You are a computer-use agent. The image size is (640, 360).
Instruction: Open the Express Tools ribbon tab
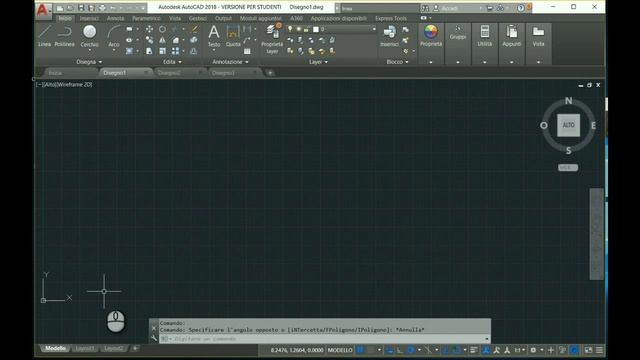pos(391,18)
